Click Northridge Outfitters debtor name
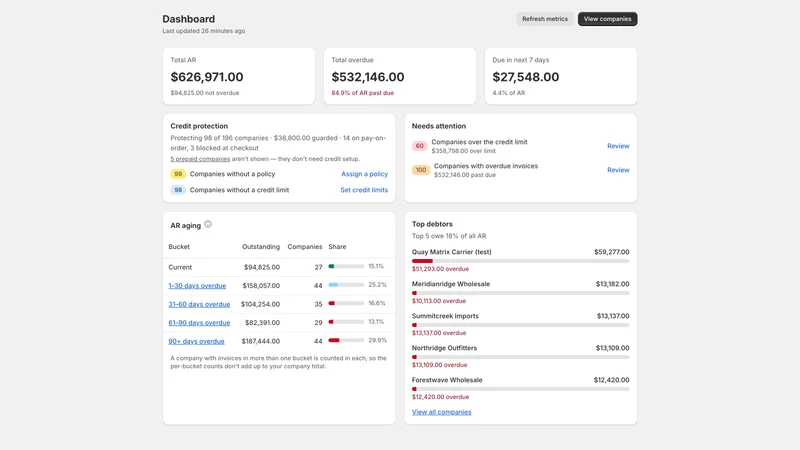The height and width of the screenshot is (450, 800). (x=444, y=348)
